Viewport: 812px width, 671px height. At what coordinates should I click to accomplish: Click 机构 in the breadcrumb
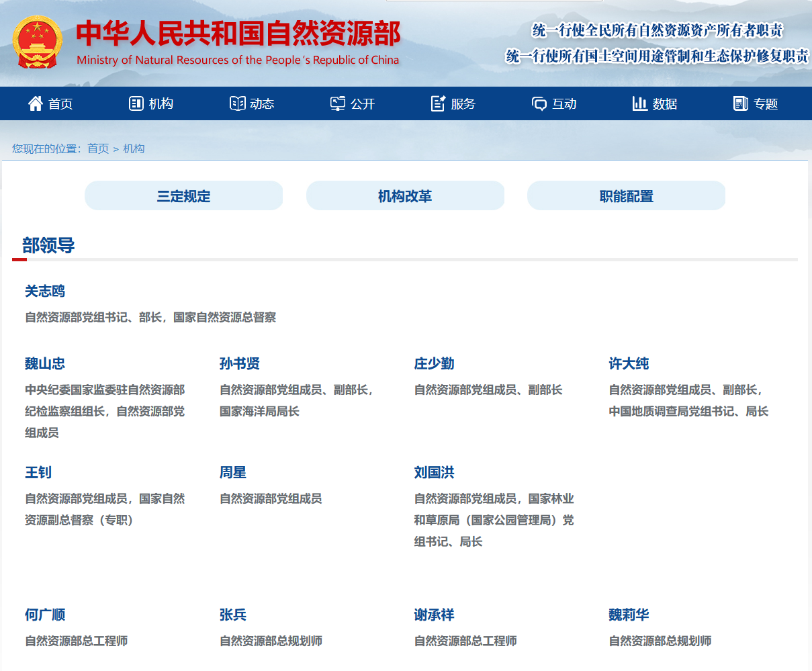click(x=134, y=148)
